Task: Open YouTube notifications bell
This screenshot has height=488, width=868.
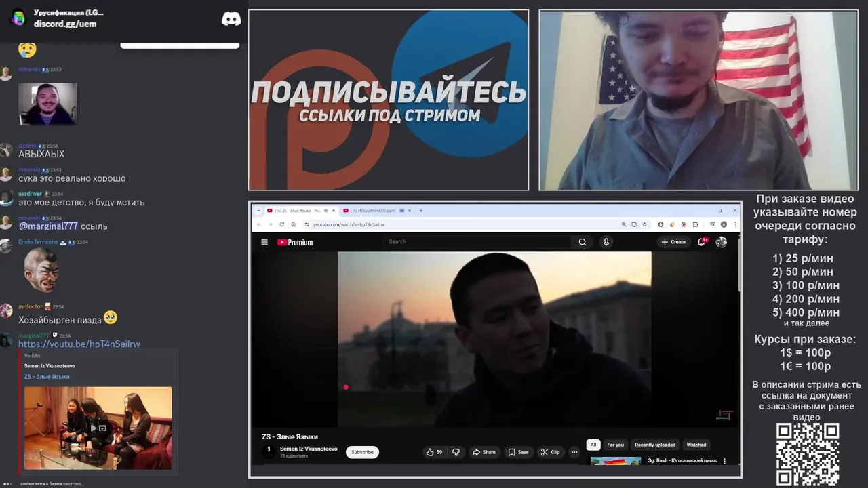Action: [x=702, y=242]
